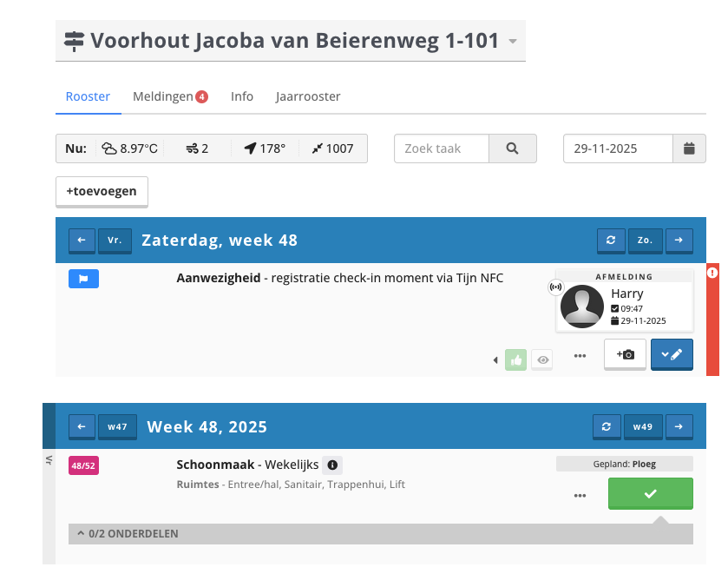Jump to week w49
Viewport: 728px width, 587px height.
click(x=642, y=426)
